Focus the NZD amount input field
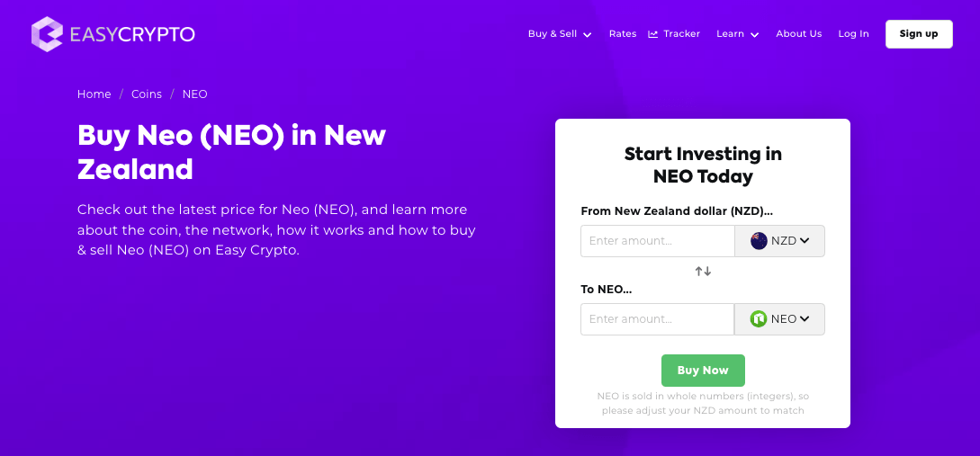Image resolution: width=980 pixels, height=456 pixels. click(657, 241)
